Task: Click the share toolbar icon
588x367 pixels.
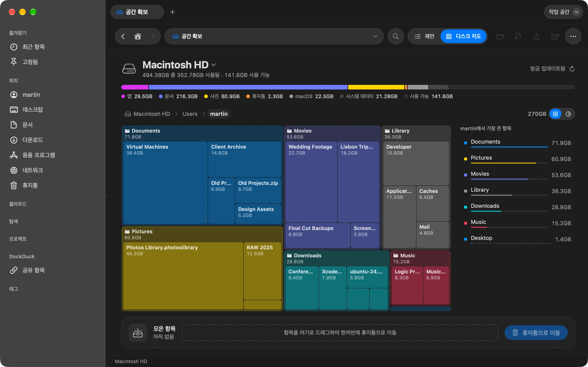Action: click(537, 36)
